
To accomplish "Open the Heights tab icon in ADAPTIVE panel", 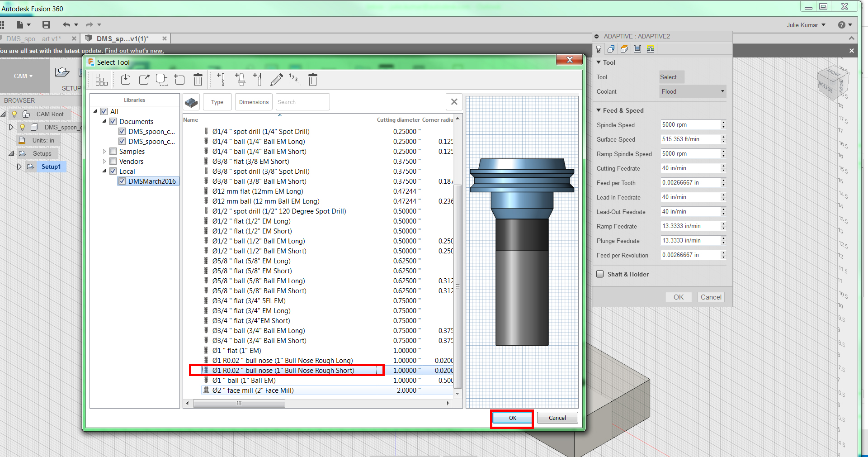I will (624, 49).
